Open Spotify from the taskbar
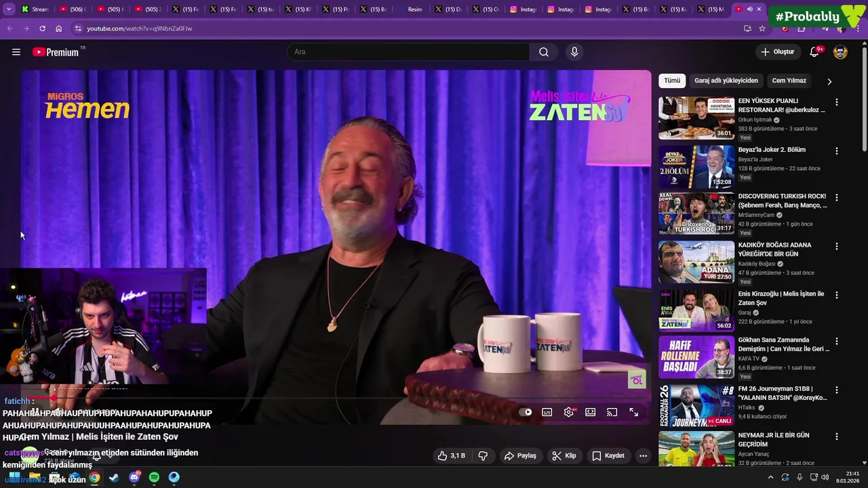 154,478
